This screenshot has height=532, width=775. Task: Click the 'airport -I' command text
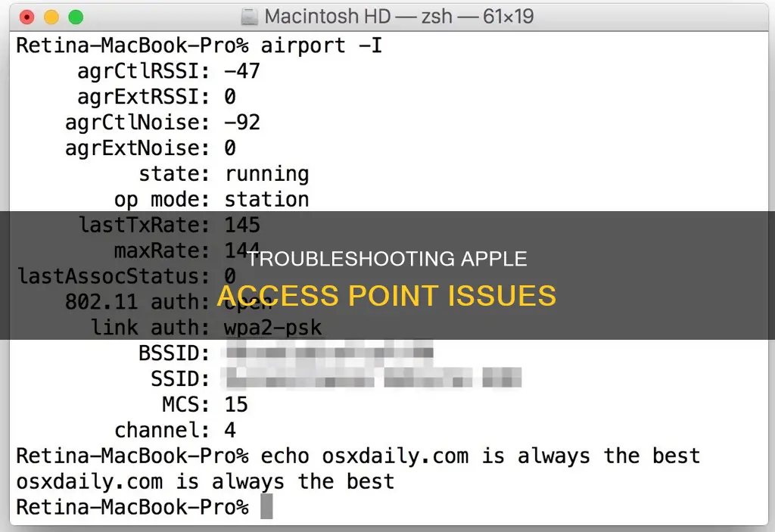[321, 45]
